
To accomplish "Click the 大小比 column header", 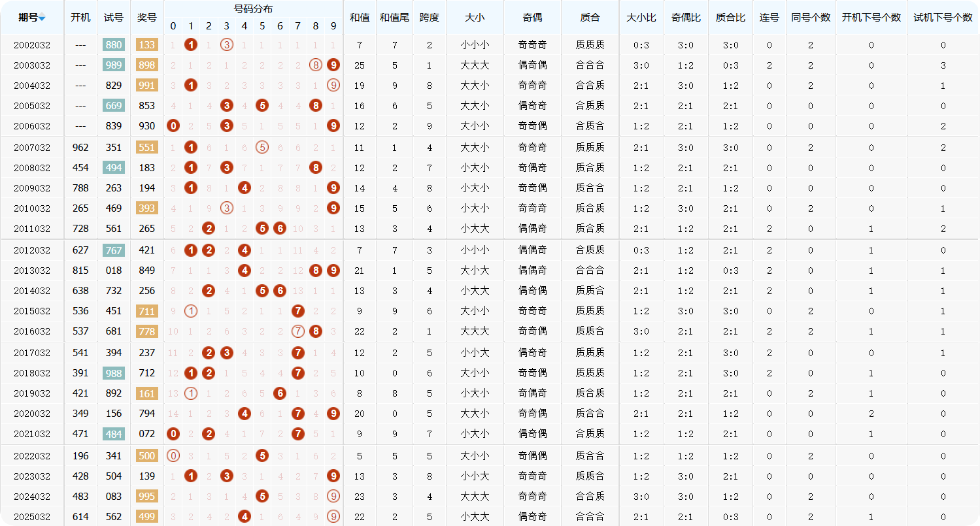I will [641, 18].
